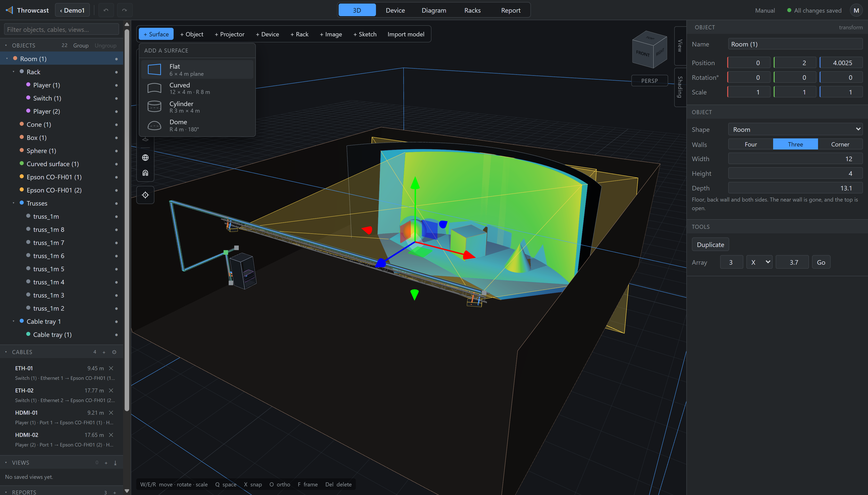Click the Flat surface plane icon

154,69
